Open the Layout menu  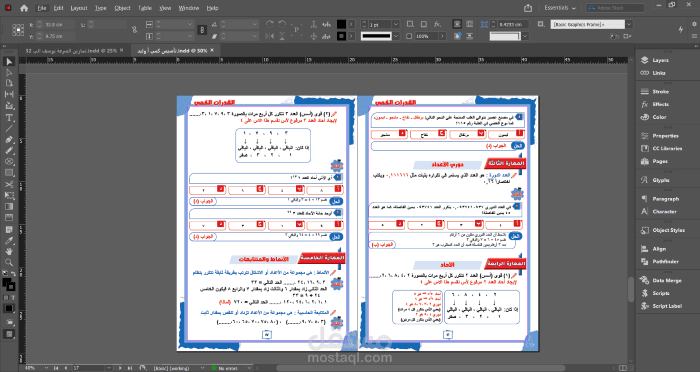coord(79,8)
